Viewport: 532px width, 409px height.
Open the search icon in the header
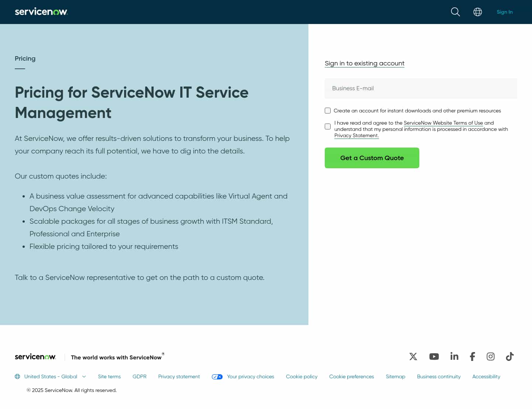pyautogui.click(x=455, y=12)
